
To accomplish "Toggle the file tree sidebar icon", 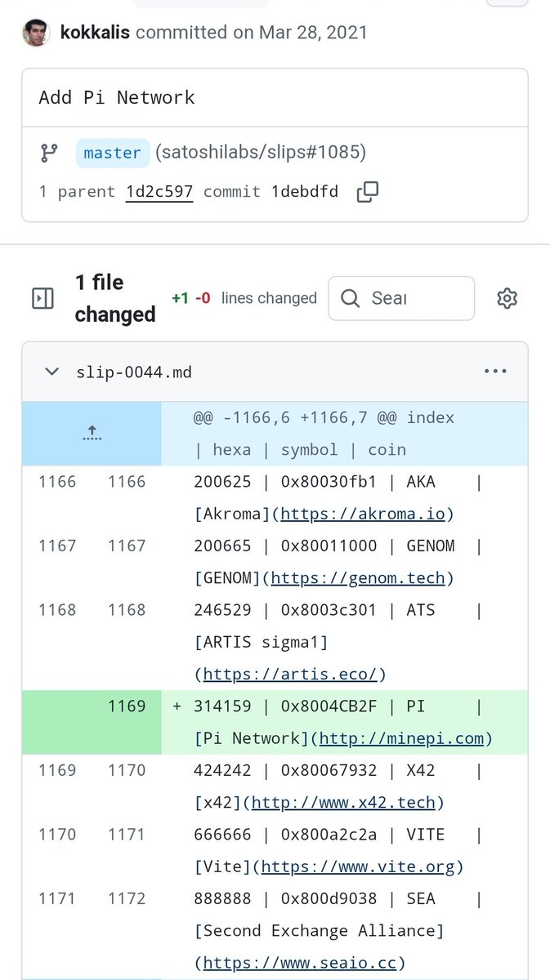I will click(42, 299).
